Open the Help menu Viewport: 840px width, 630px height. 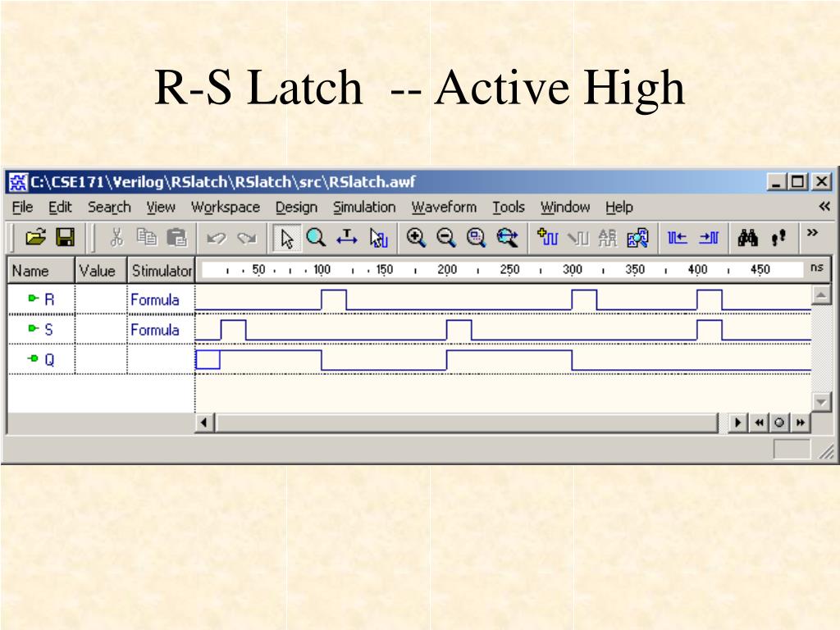pyautogui.click(x=619, y=207)
